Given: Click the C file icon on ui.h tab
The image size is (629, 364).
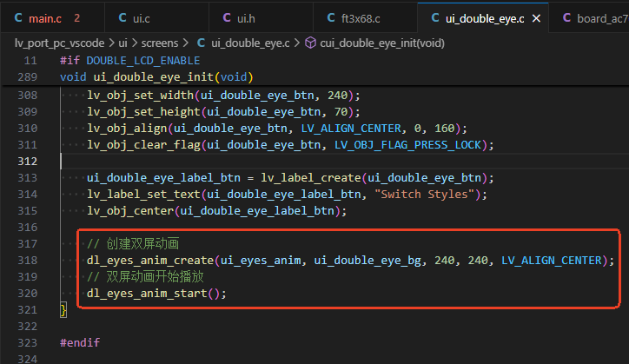Looking at the screenshot, I should coord(227,18).
